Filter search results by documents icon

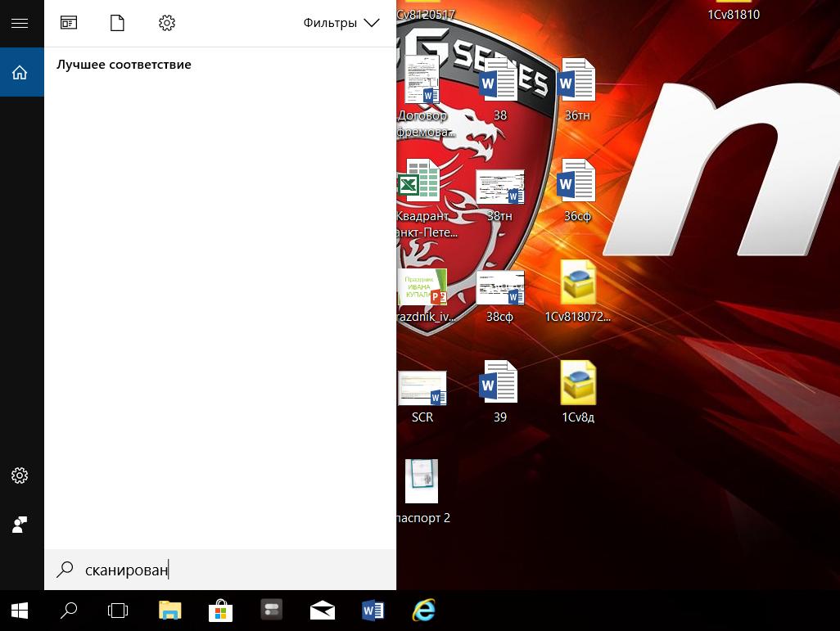click(117, 23)
